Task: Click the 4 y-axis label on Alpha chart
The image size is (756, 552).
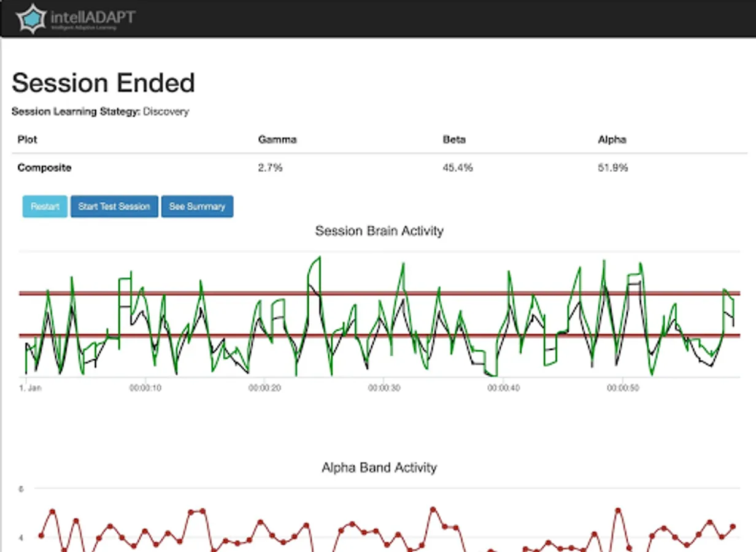Action: coord(21,538)
